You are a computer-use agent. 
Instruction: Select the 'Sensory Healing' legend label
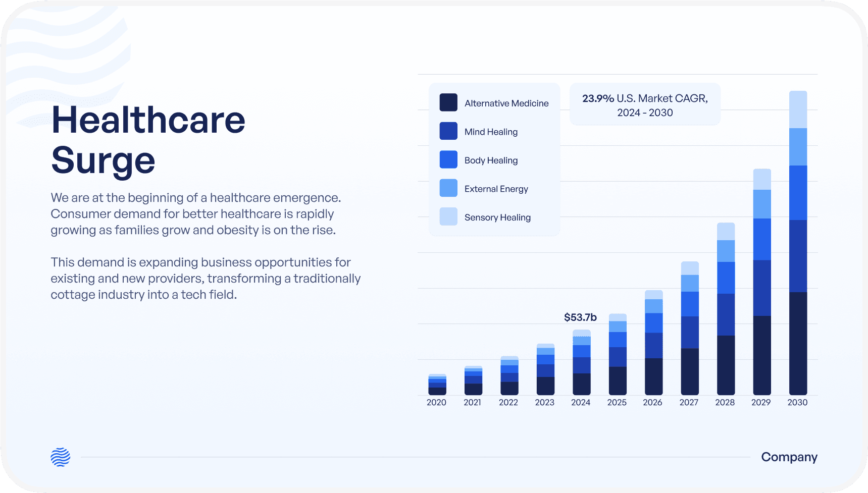coord(497,217)
